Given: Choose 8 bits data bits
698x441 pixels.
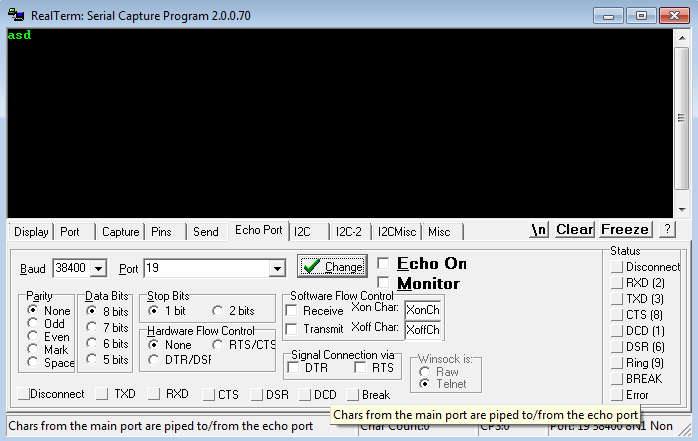Looking at the screenshot, I should click(91, 311).
